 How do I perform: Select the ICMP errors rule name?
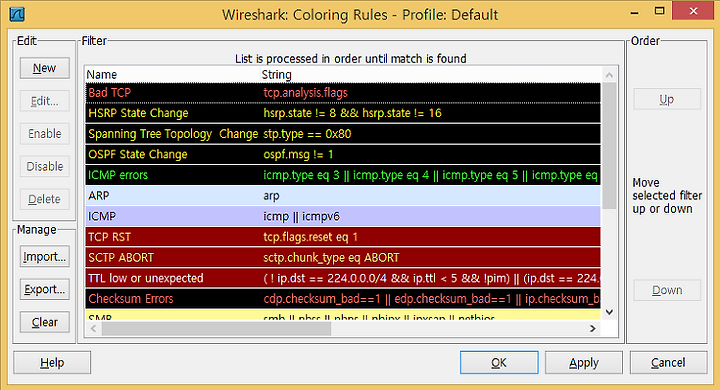pos(118,175)
